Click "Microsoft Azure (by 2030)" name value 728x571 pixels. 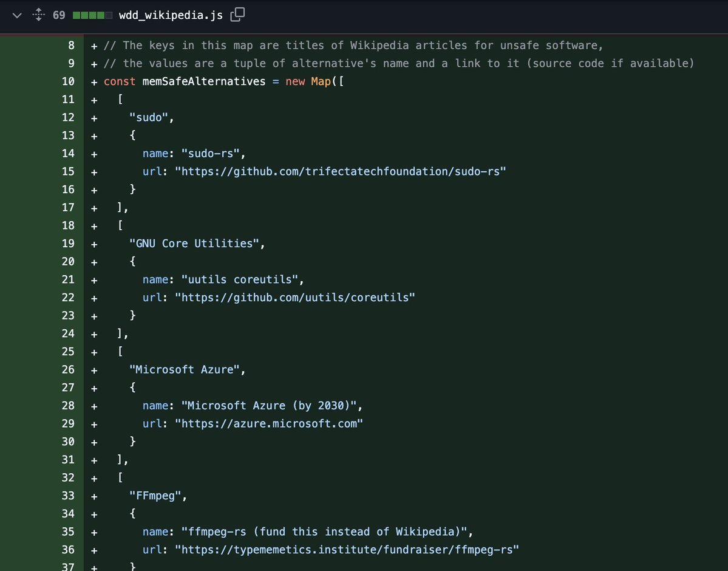pyautogui.click(x=269, y=406)
